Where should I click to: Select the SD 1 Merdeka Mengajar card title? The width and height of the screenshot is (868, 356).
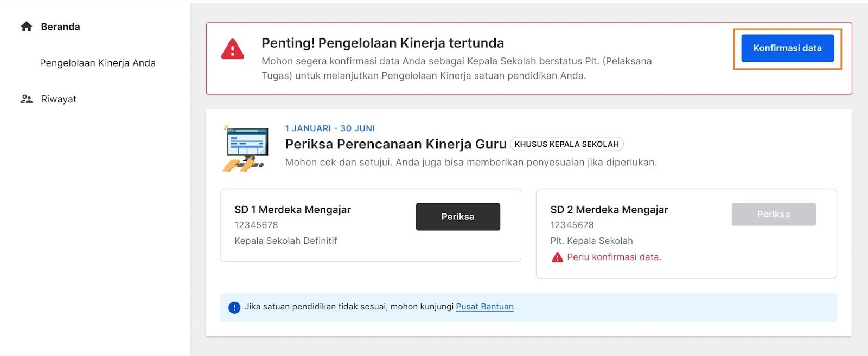[x=292, y=210]
